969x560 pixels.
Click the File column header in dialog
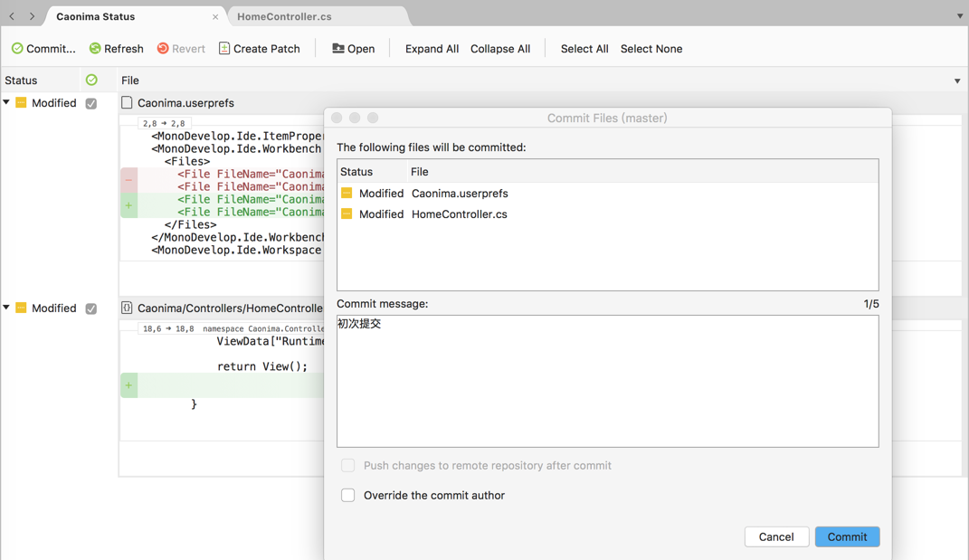click(x=420, y=172)
